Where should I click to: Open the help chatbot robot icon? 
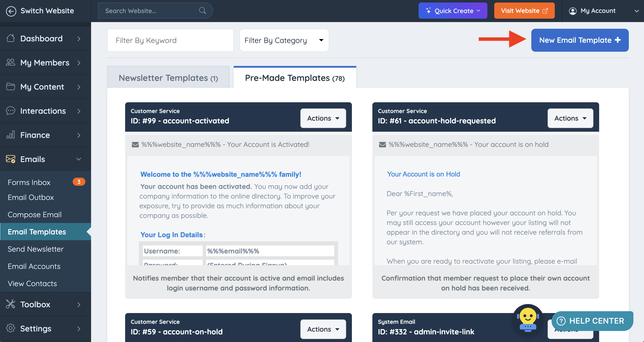(x=528, y=319)
